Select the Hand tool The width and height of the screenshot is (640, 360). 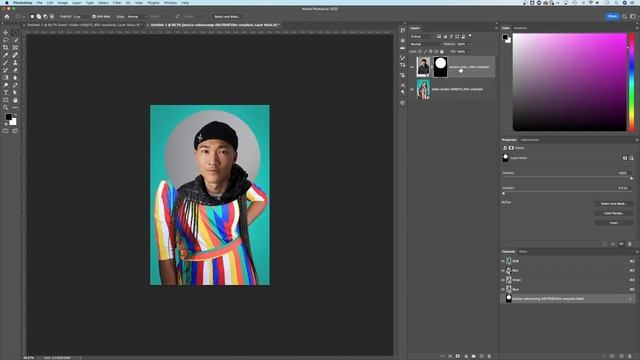tap(15, 100)
